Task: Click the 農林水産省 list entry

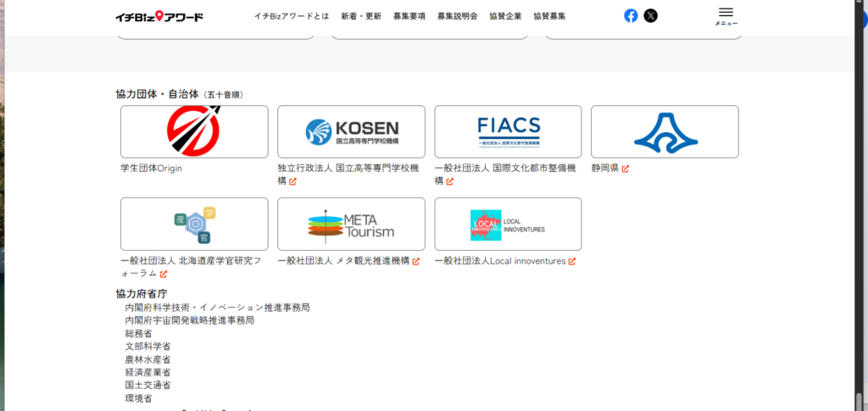Action: [147, 359]
